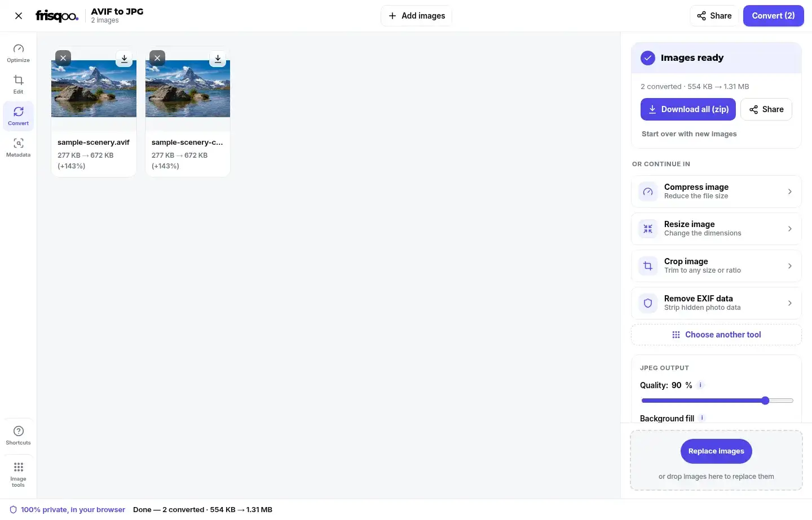Click the Resize image arrows icon

648,229
